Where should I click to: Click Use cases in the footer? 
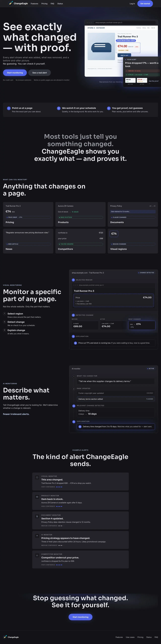coord(130,637)
